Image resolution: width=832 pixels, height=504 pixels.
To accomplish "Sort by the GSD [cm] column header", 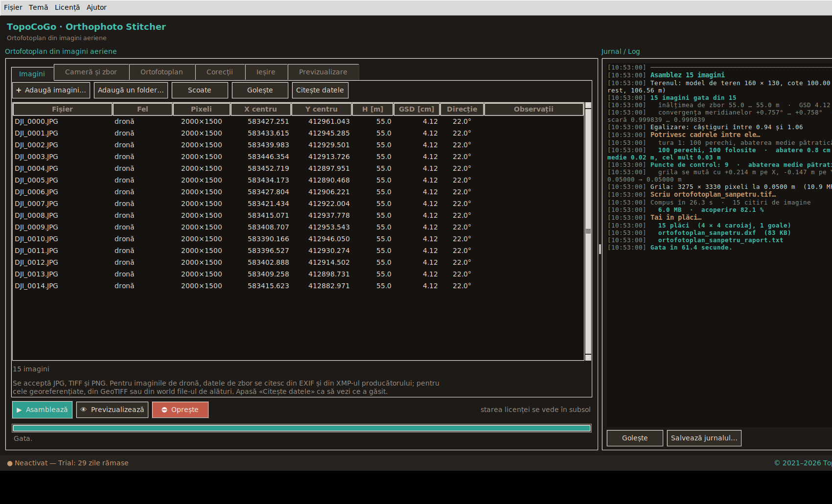I will [x=416, y=109].
